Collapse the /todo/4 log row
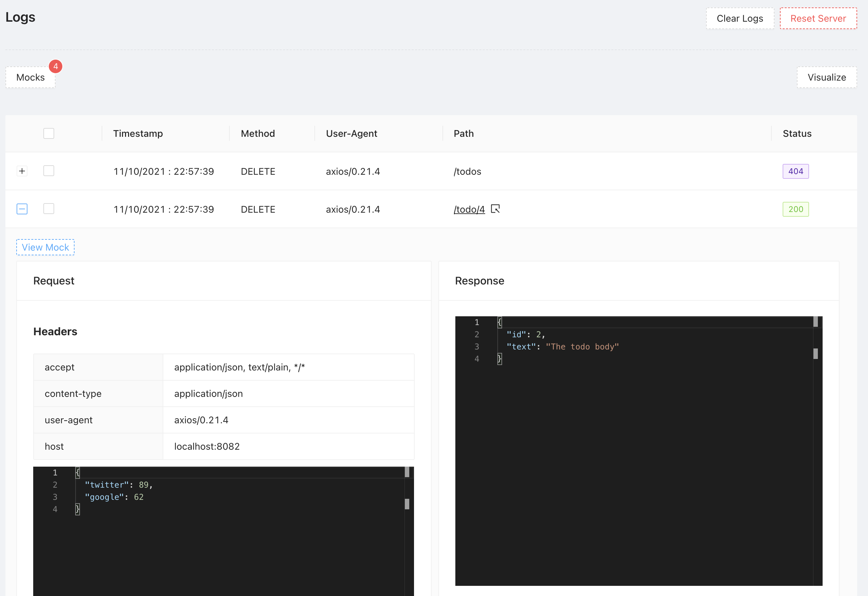 pyautogui.click(x=22, y=209)
